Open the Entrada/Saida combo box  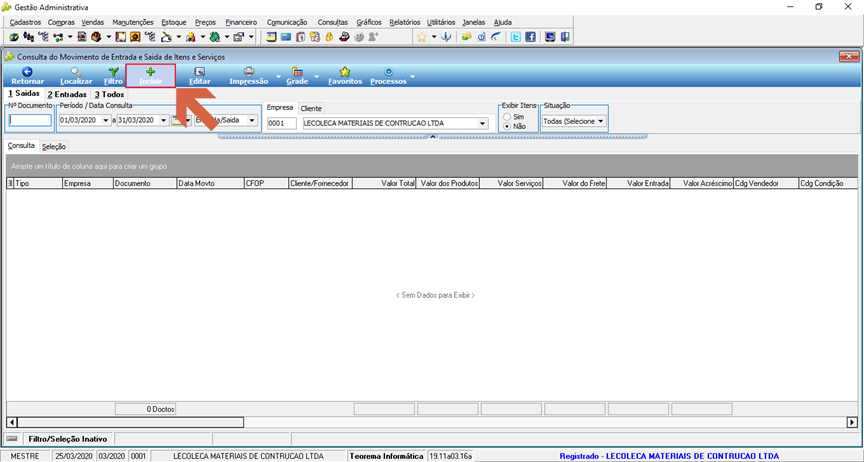click(226, 120)
